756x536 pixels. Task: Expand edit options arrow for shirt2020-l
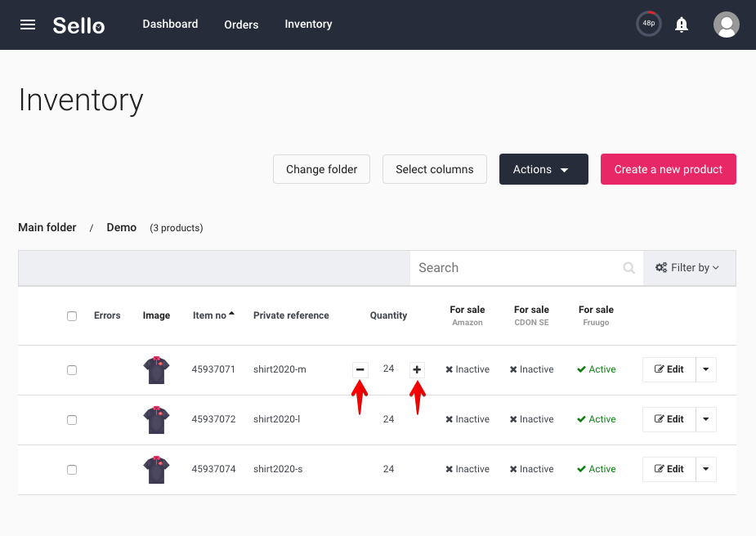(706, 419)
